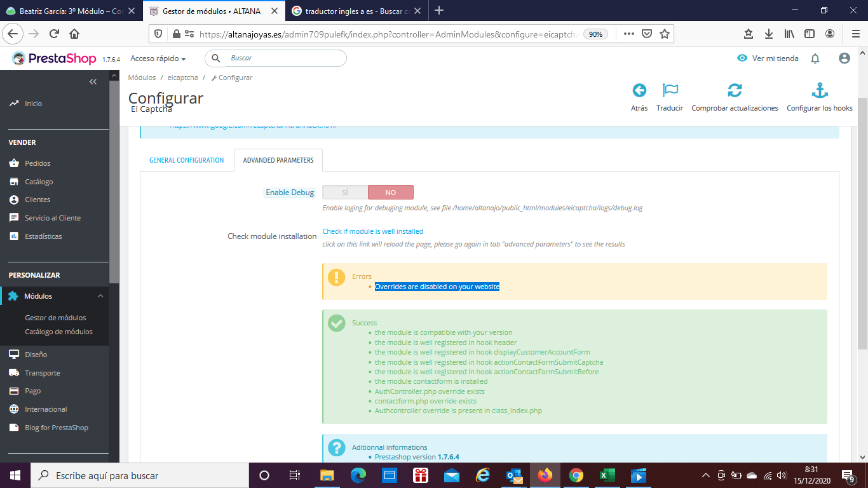Collapse the Módulos sidebar section
Screen dimensions: 868x488
(100, 296)
